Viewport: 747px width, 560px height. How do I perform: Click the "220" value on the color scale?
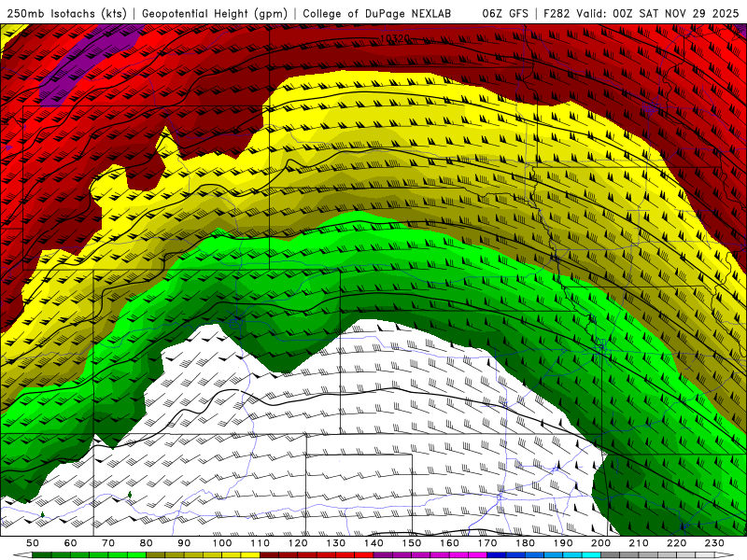click(x=676, y=543)
